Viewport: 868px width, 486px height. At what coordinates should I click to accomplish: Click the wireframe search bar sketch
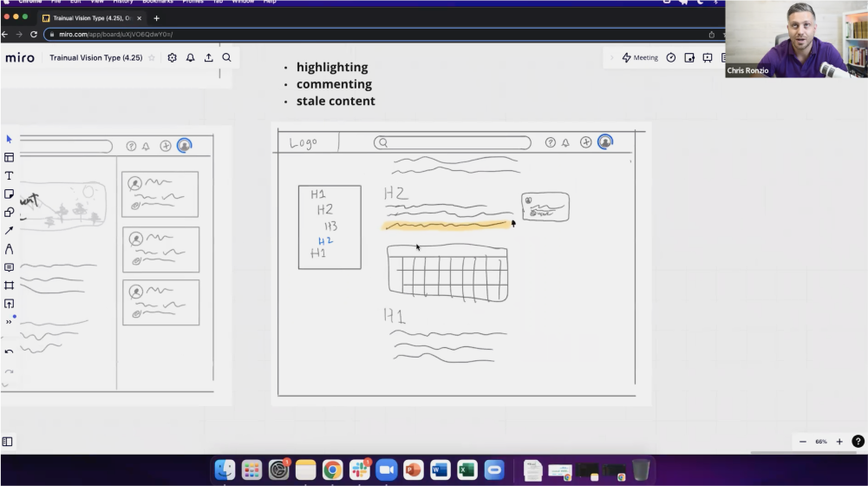[x=453, y=143]
